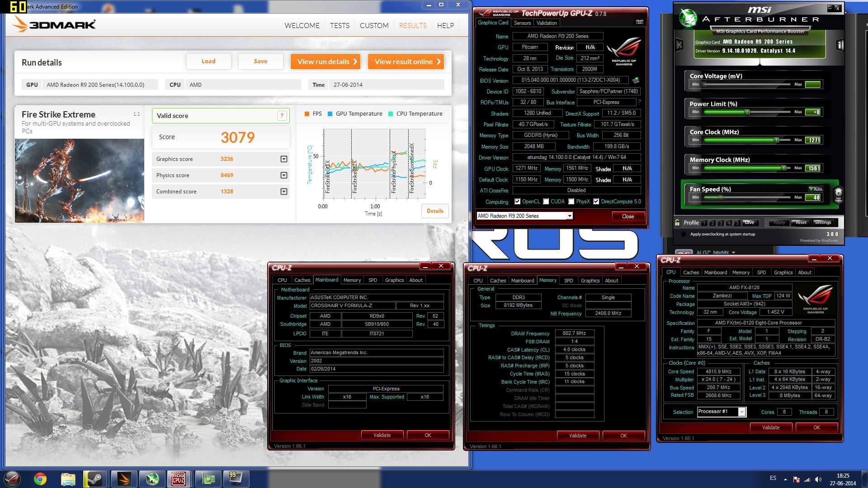Click the valid score question mark icon
This screenshot has height=488, width=868.
click(282, 116)
